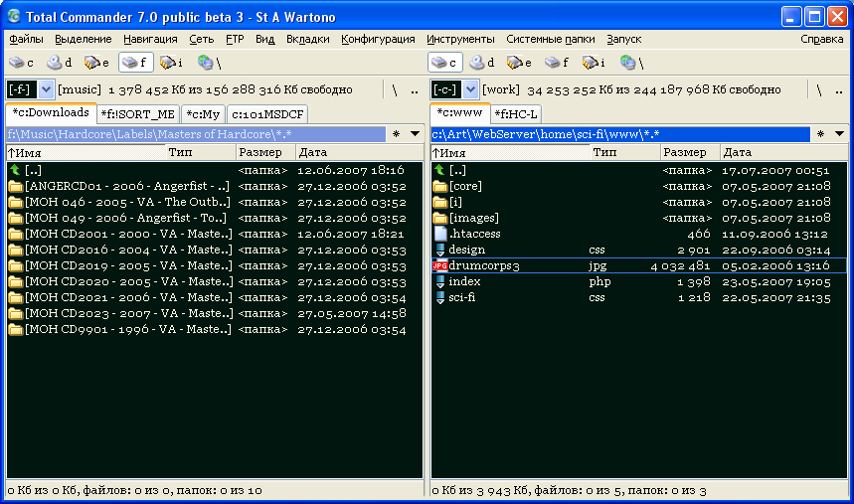Viewport: 854px width, 504px height.
Task: Select drive e in left drive bar
Action: pyautogui.click(x=96, y=63)
